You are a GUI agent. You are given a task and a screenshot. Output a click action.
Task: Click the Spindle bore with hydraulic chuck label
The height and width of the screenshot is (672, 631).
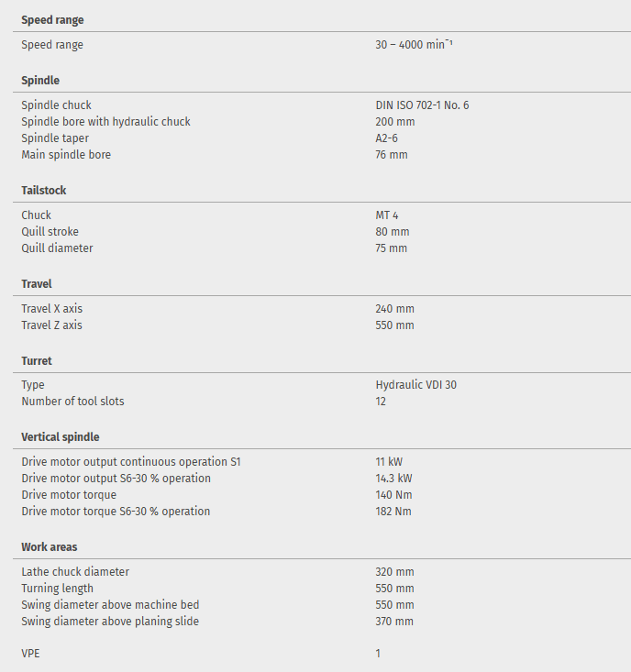point(105,122)
